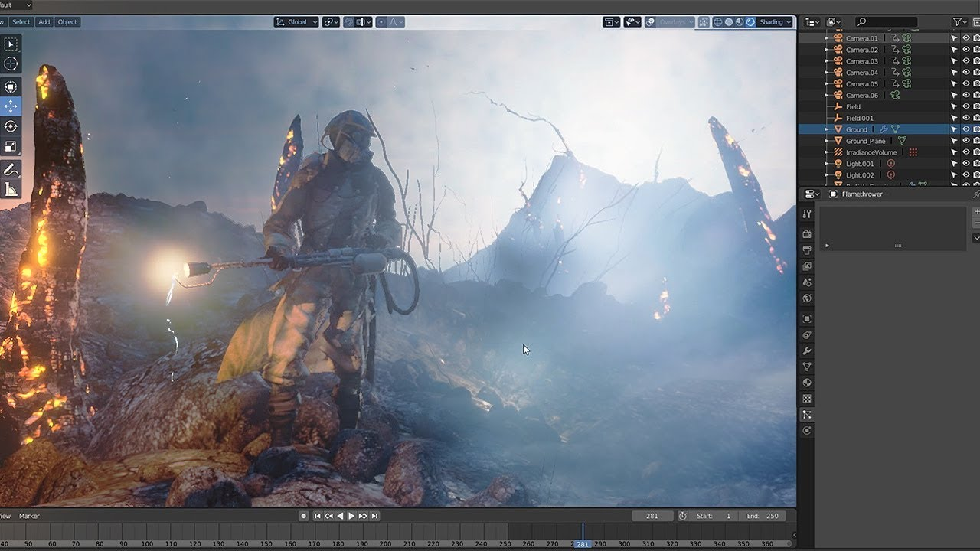Toggle the use preview range clock icon
The width and height of the screenshot is (980, 551).
point(682,516)
